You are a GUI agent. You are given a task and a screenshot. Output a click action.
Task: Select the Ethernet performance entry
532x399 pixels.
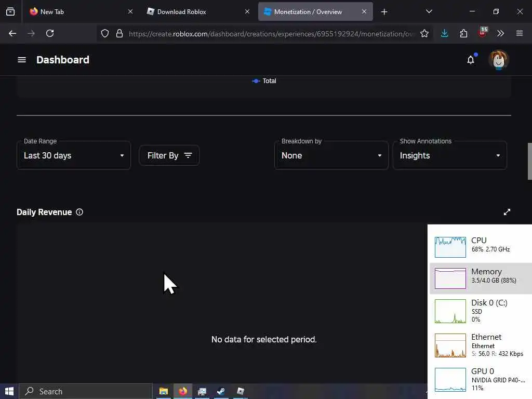481,345
